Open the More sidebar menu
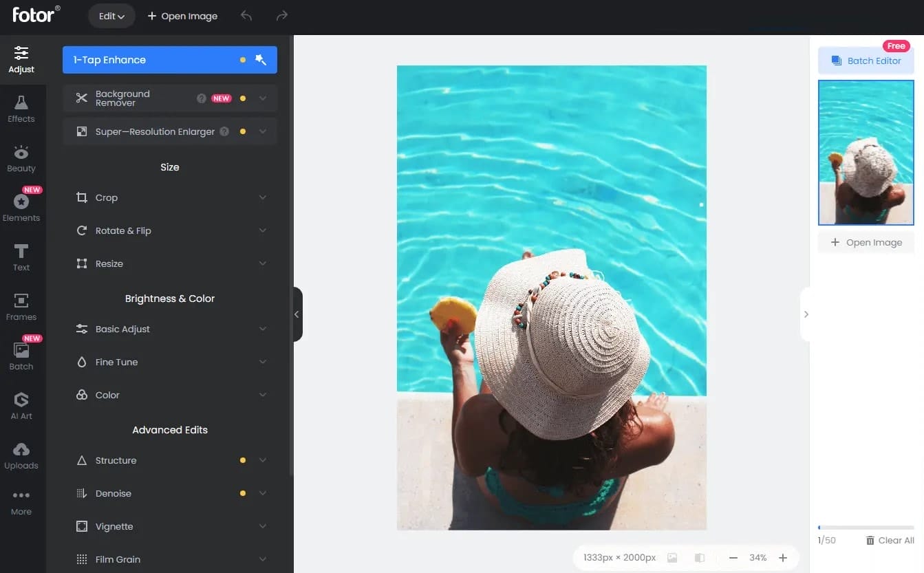This screenshot has width=924, height=573. pyautogui.click(x=21, y=502)
